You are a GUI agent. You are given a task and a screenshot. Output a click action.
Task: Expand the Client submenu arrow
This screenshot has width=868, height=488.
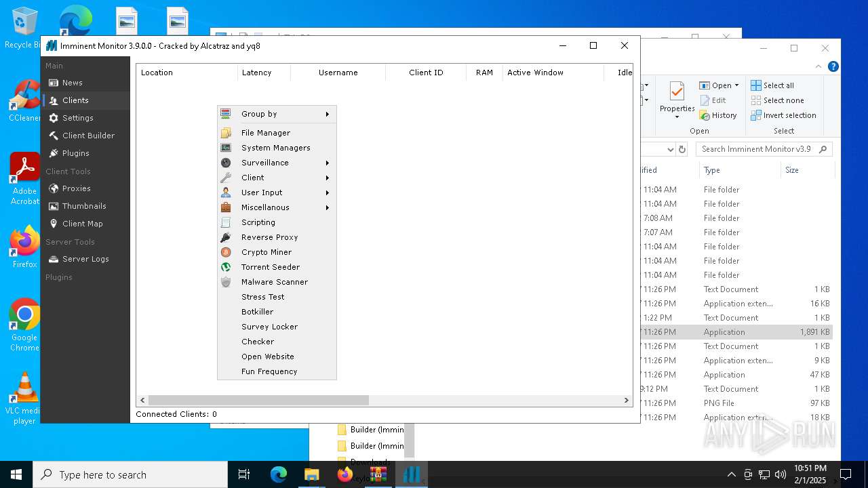tap(327, 178)
